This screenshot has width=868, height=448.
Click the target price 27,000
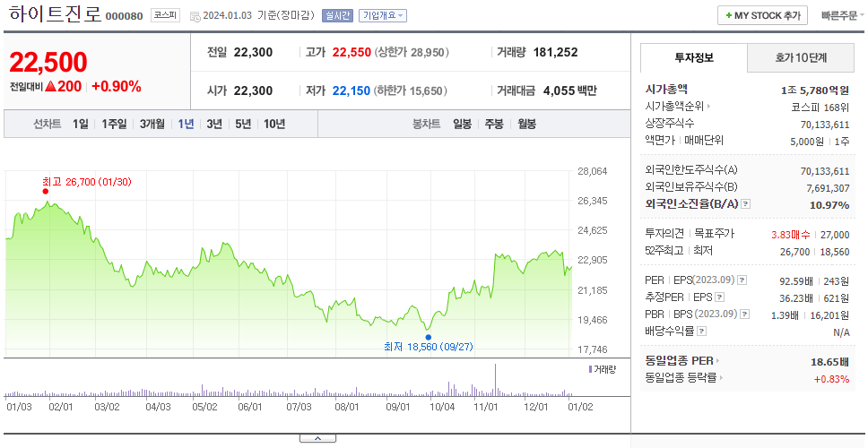(836, 235)
